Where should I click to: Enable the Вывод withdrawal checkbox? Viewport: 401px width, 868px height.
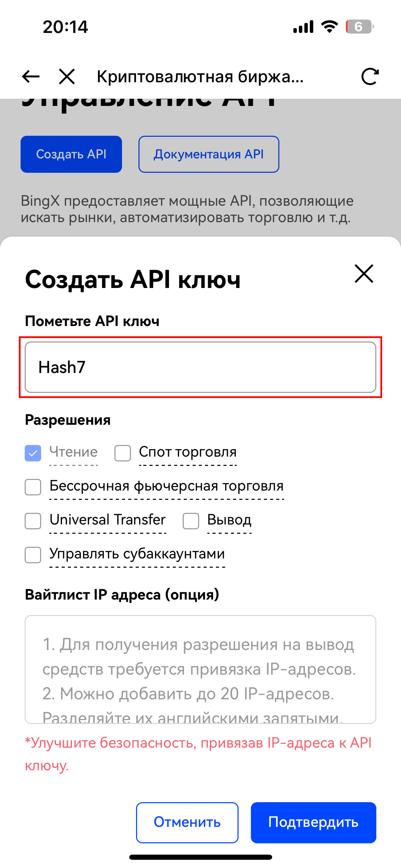click(x=191, y=521)
